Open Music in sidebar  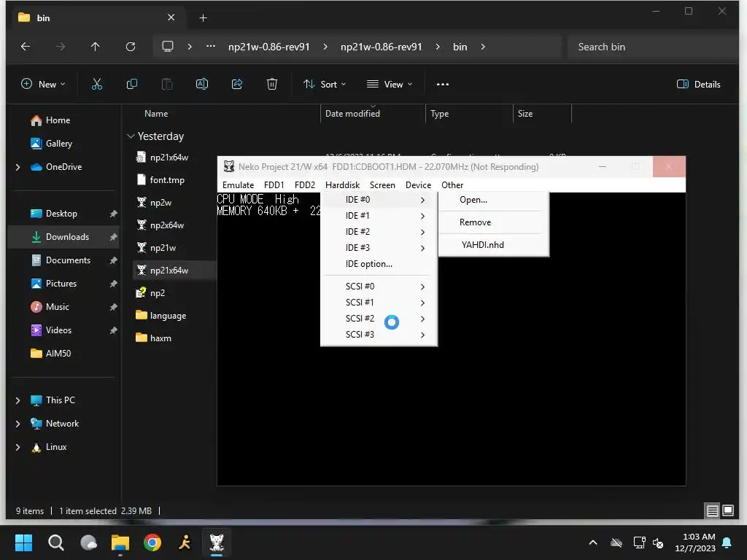coord(57,307)
